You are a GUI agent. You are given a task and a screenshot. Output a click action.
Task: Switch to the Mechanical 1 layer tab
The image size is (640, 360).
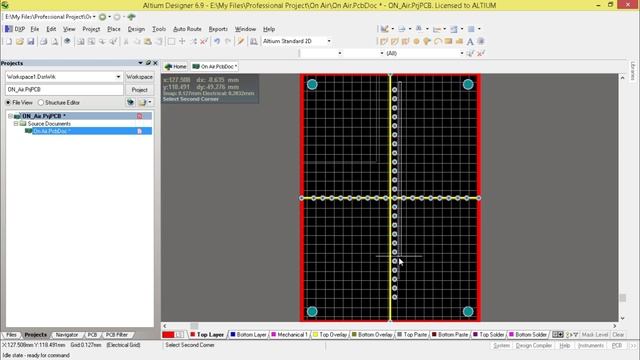(289, 334)
